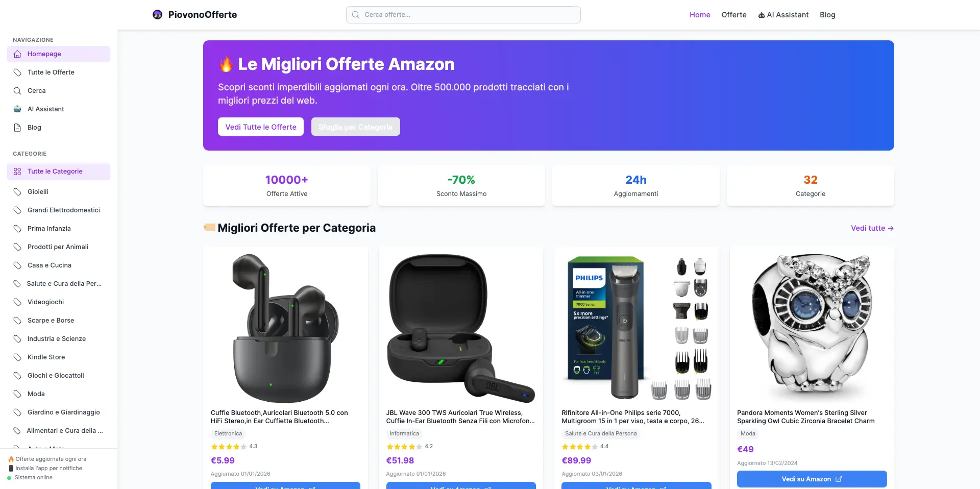Click the PiovonoOfferte logo icon

coord(157,15)
